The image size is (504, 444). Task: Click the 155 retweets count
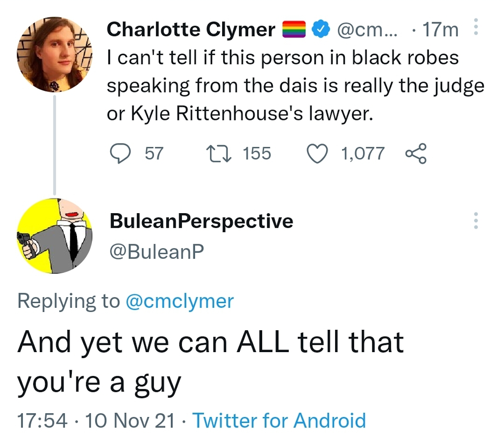[x=257, y=154]
